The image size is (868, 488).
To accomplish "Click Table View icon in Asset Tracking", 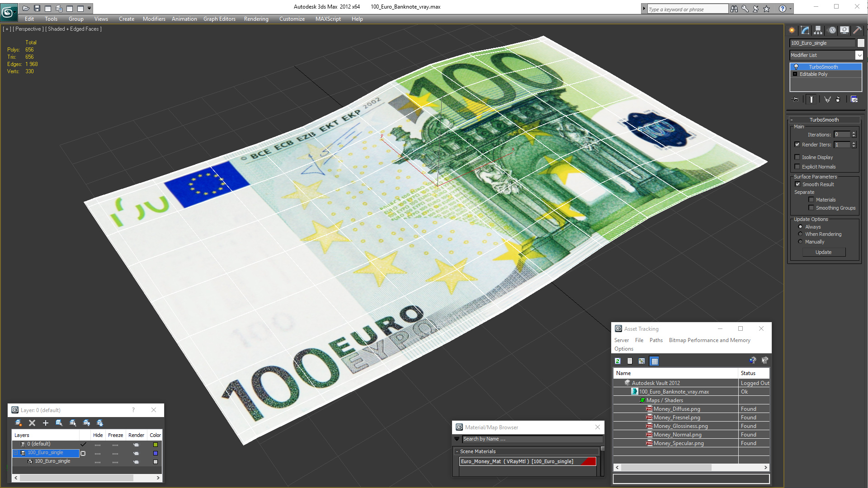I will tap(655, 361).
